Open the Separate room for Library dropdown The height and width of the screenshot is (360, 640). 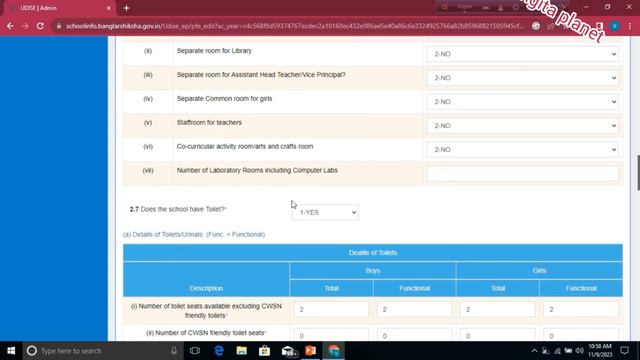pyautogui.click(x=522, y=54)
